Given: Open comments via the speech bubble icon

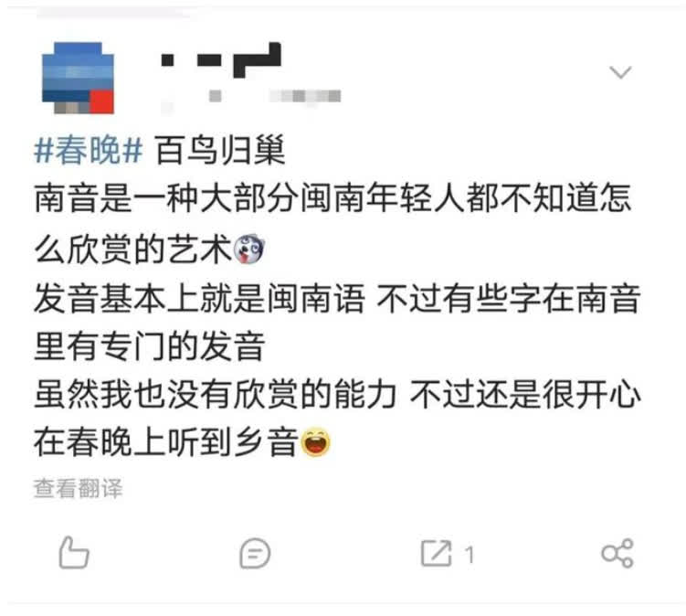Looking at the screenshot, I should tap(255, 554).
